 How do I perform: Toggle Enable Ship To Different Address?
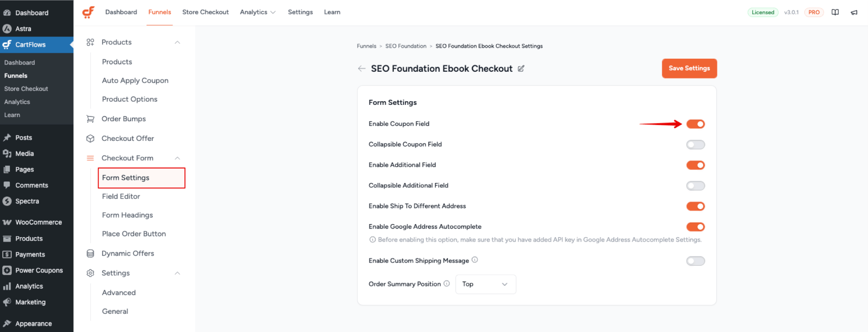[x=696, y=206]
